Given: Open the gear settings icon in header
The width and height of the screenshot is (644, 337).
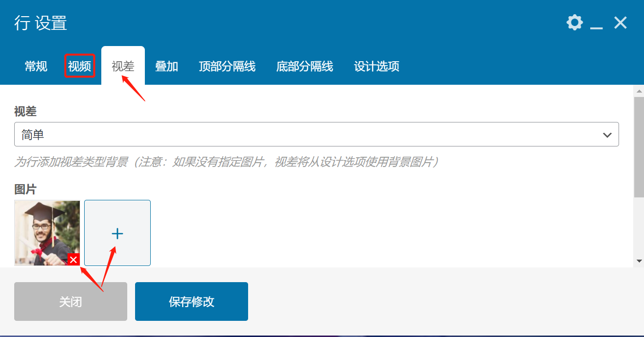Looking at the screenshot, I should tap(575, 23).
